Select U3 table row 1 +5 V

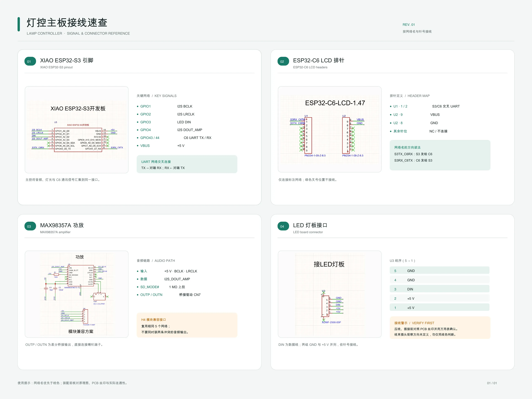[439, 307]
